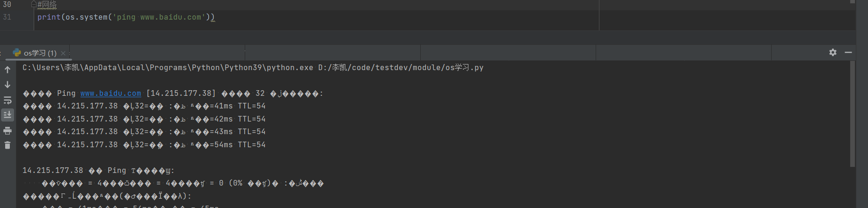Open the run panel gear options menu
This screenshot has width=868, height=208.
click(x=832, y=52)
